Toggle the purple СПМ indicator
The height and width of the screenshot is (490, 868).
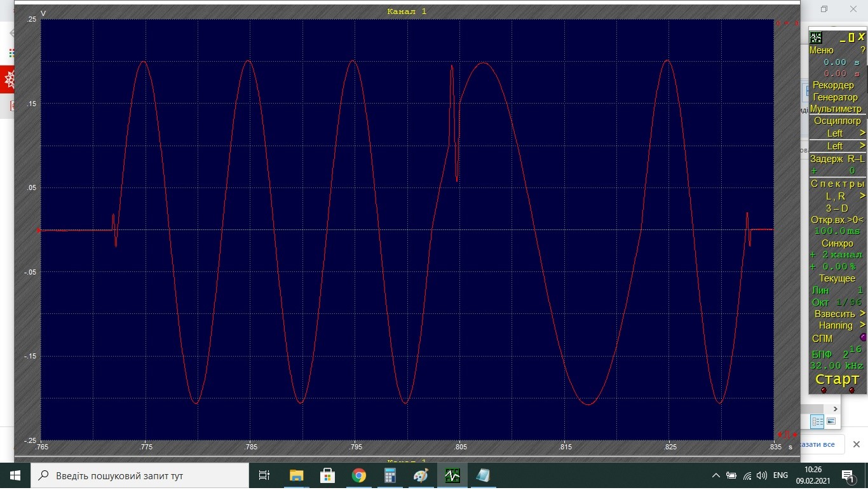click(x=862, y=338)
